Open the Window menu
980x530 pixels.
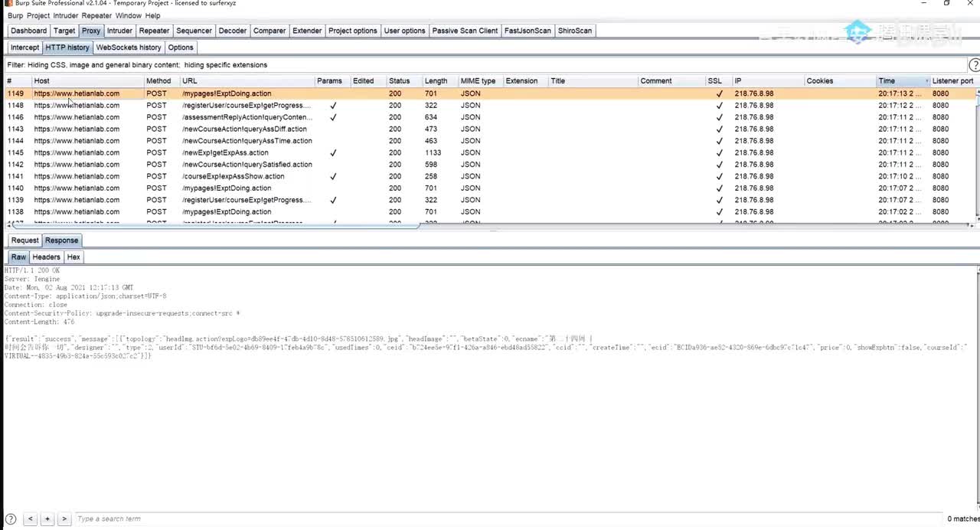pos(129,15)
